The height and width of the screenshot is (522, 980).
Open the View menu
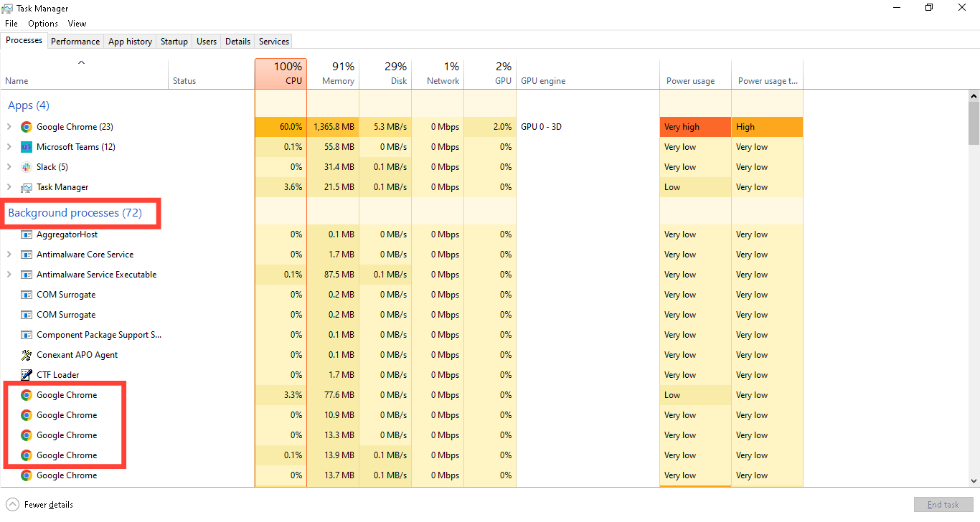point(77,24)
